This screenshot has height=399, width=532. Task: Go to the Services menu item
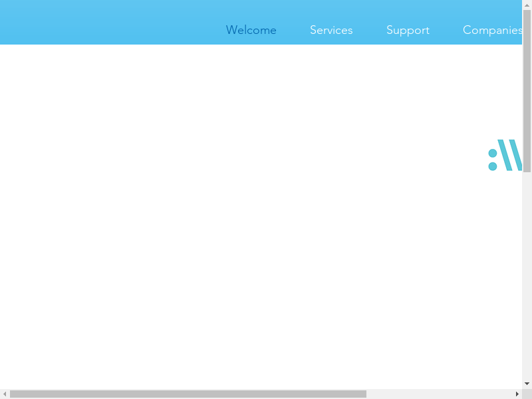331,30
